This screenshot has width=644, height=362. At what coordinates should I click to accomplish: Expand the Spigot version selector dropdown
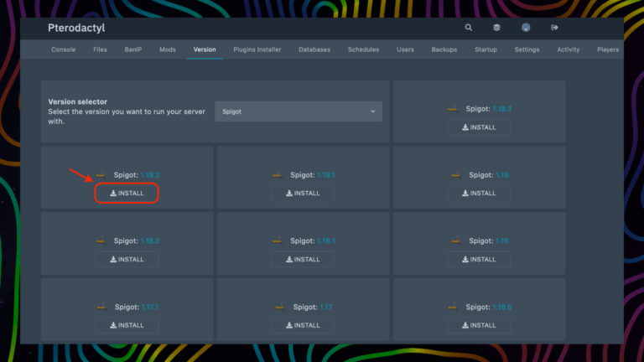(298, 111)
